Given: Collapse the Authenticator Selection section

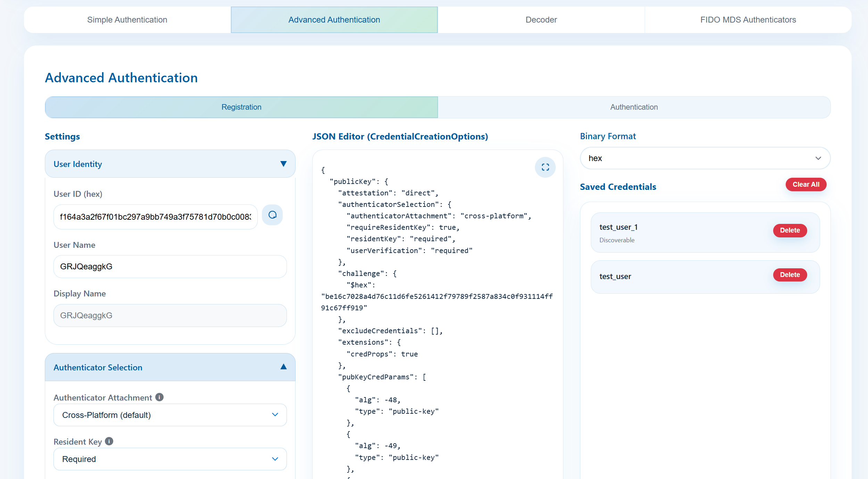Looking at the screenshot, I should 283,367.
